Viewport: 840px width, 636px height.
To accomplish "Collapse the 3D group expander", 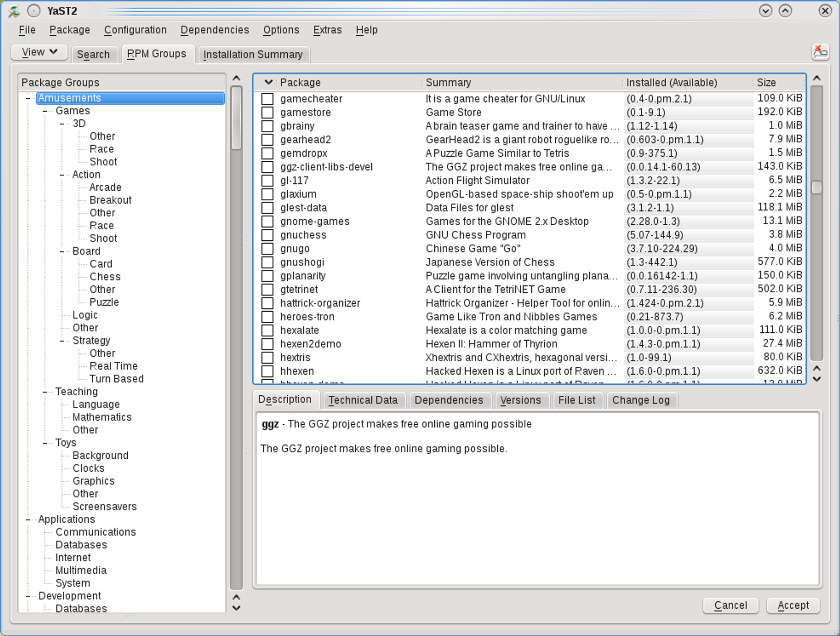I will click(62, 124).
